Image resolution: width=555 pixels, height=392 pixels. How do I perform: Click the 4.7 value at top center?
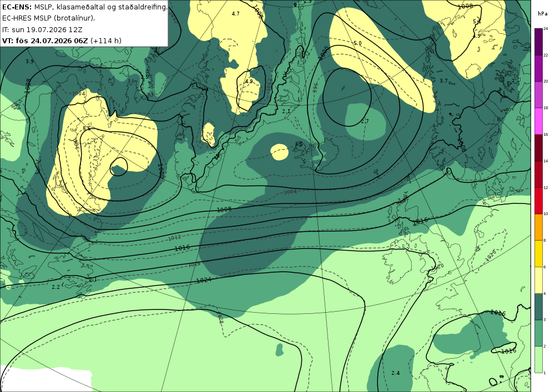pyautogui.click(x=235, y=14)
